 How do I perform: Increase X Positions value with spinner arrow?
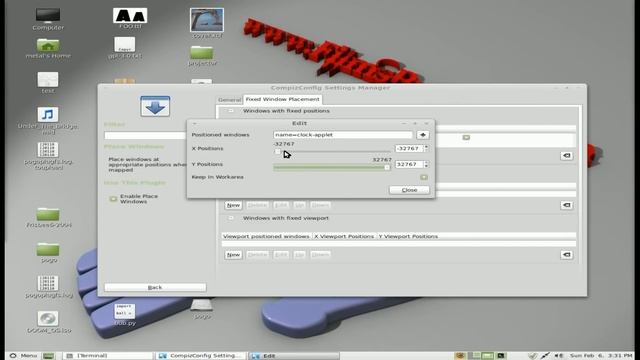coord(426,146)
